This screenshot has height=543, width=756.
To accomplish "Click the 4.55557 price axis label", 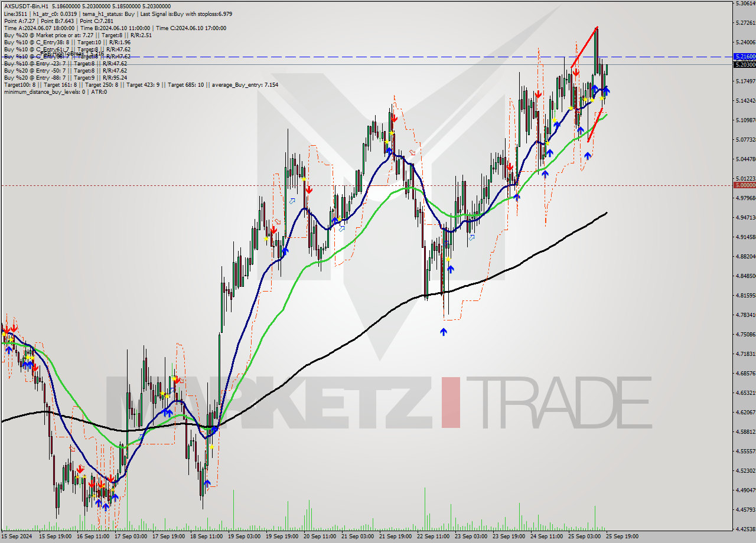I will coord(745,451).
